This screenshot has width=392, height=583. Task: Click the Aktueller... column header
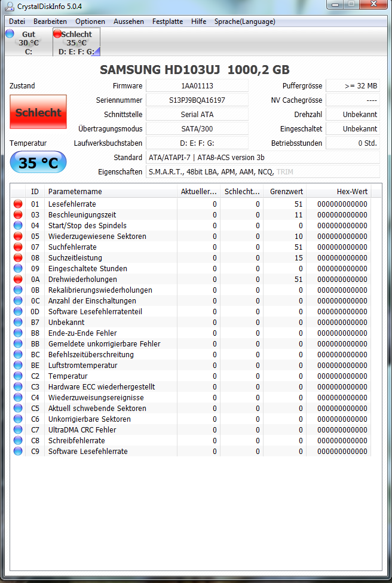click(x=198, y=192)
